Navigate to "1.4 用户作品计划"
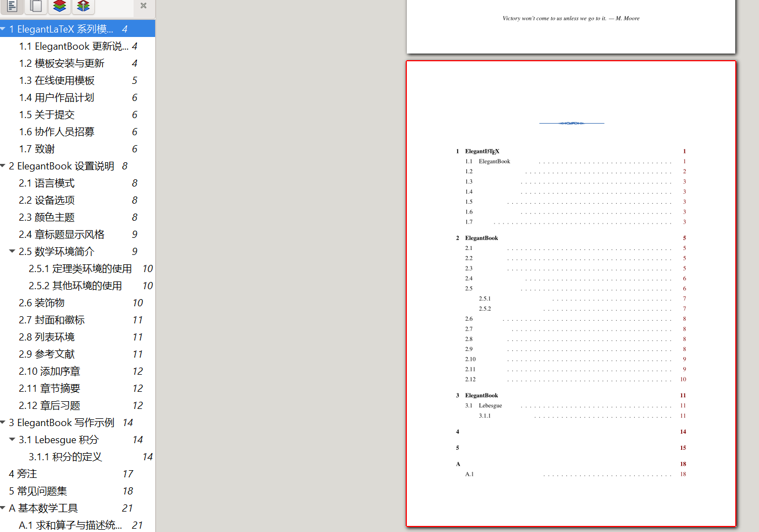Image resolution: width=759 pixels, height=532 pixels. 57,97
